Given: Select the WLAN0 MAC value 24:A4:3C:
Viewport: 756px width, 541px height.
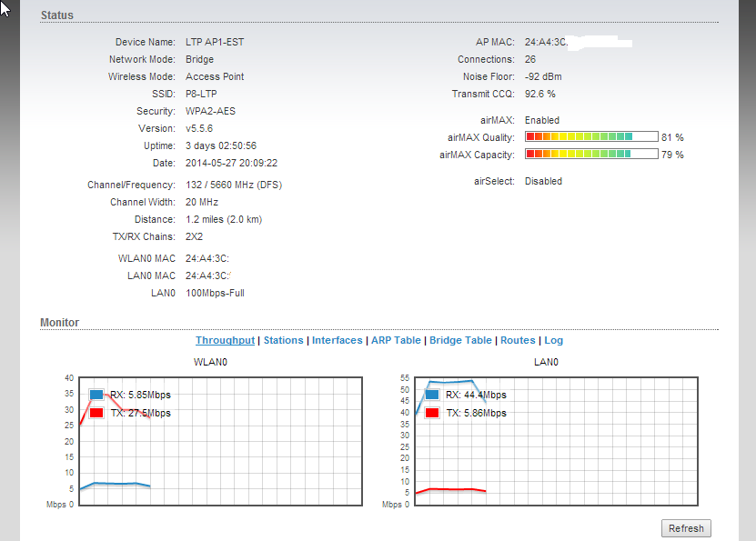Looking at the screenshot, I should (x=207, y=259).
